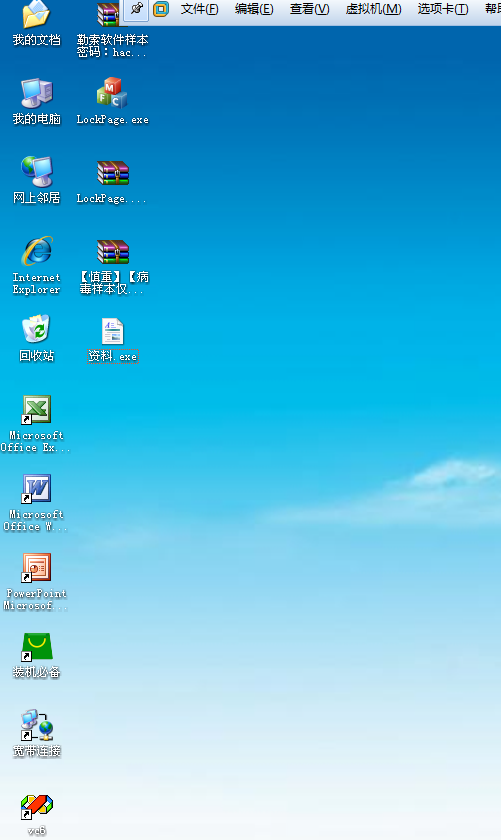Select the 宽带连接 network shortcut

(x=36, y=725)
